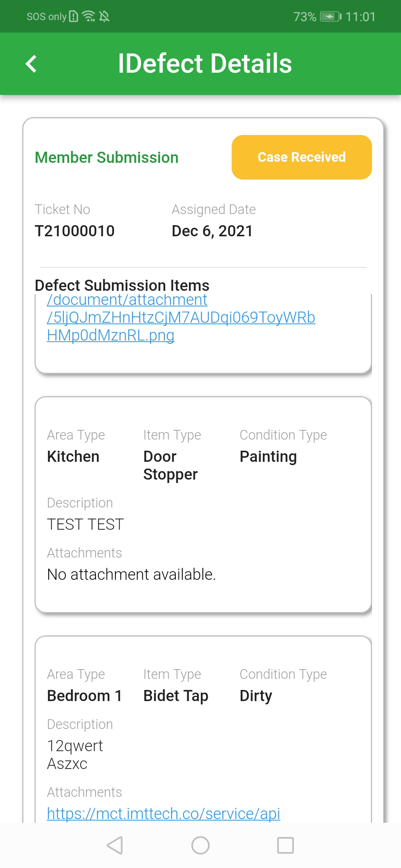This screenshot has width=401, height=868.
Task: Tap the muted bell notification icon
Action: pyautogui.click(x=104, y=16)
